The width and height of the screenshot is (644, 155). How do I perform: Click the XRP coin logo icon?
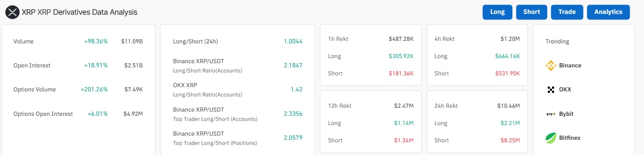point(12,12)
